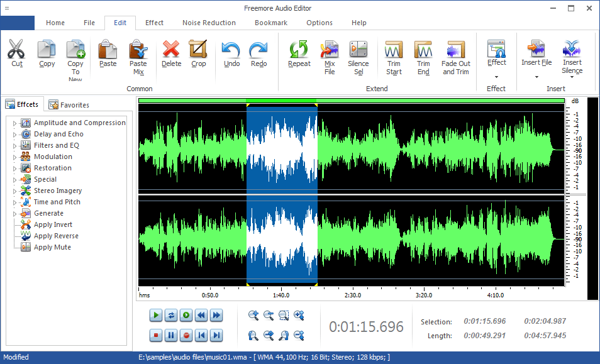This screenshot has width=600, height=364.
Task: Click the Repeat button
Action: [x=299, y=55]
